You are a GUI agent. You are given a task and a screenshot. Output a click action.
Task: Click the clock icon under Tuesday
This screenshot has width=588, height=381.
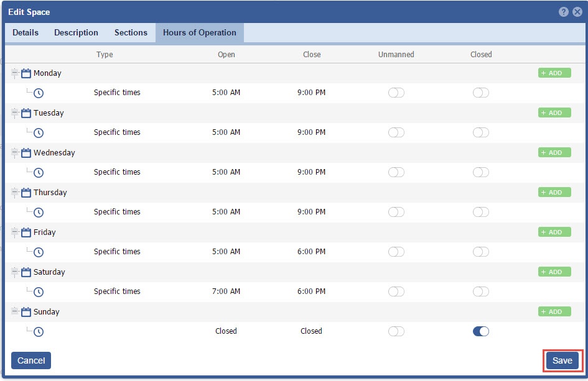click(x=39, y=133)
